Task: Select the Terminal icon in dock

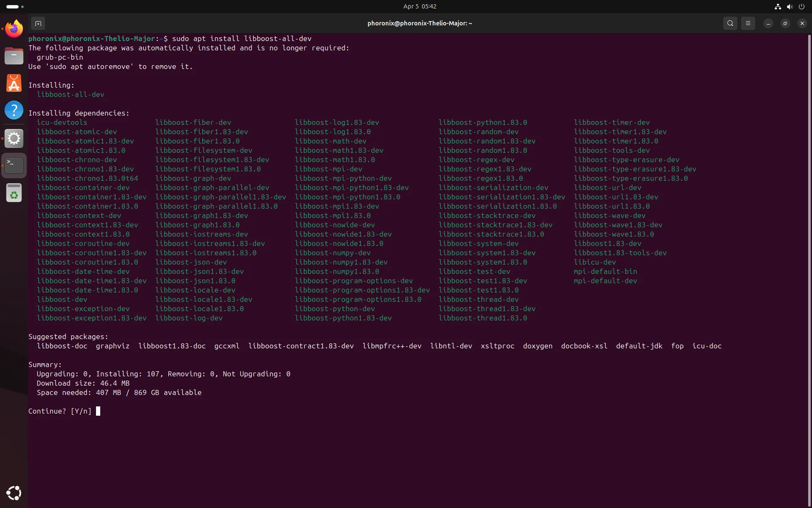Action: click(x=14, y=165)
